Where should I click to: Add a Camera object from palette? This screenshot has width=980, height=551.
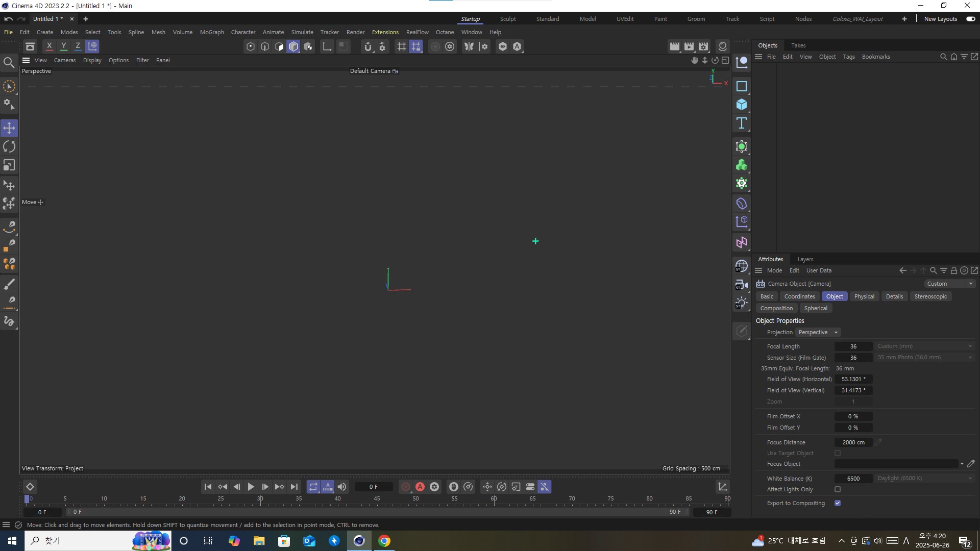[742, 285]
